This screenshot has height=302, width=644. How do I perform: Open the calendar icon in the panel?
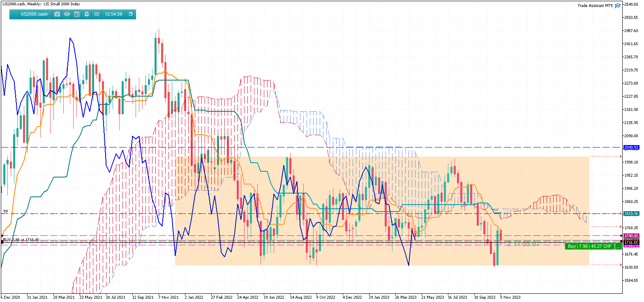(77, 14)
